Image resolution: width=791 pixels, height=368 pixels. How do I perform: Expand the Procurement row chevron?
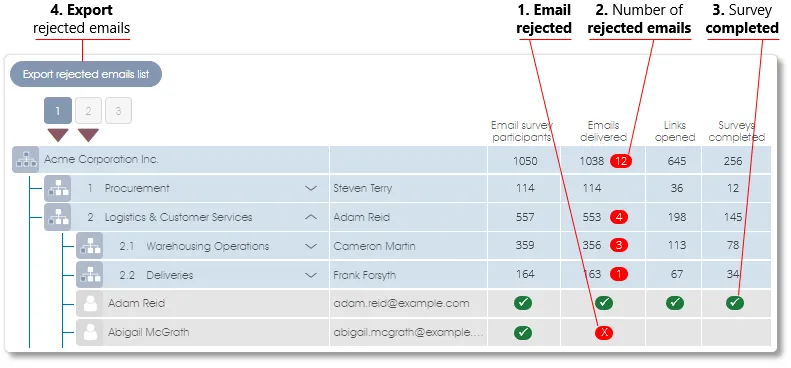(311, 188)
